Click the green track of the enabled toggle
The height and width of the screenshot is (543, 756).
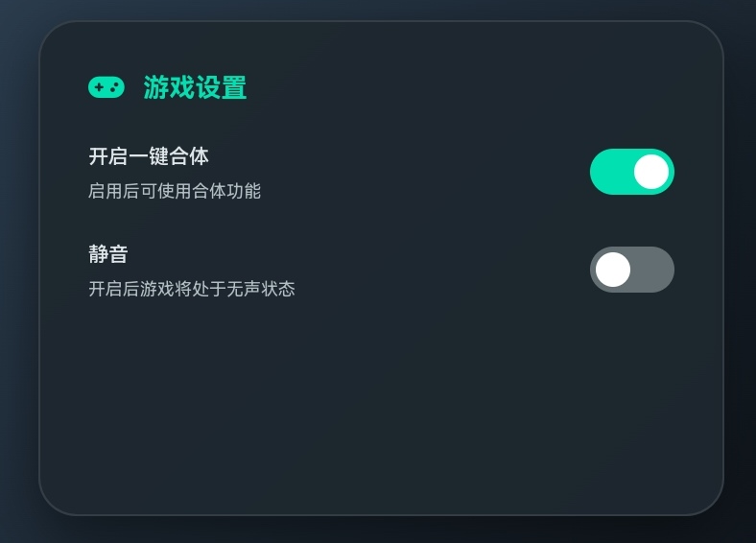click(609, 172)
